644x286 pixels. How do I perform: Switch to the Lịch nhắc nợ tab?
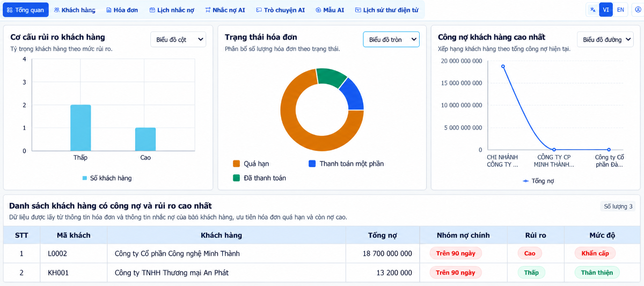[x=172, y=10]
